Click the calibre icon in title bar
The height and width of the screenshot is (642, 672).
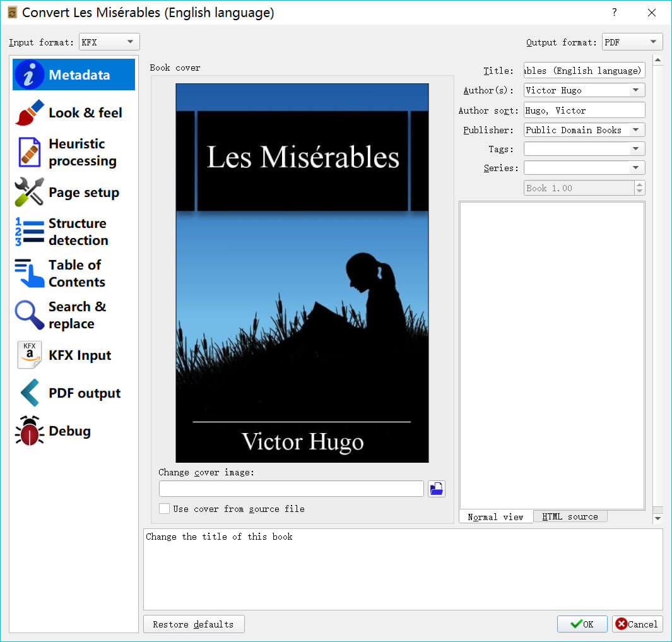click(12, 13)
